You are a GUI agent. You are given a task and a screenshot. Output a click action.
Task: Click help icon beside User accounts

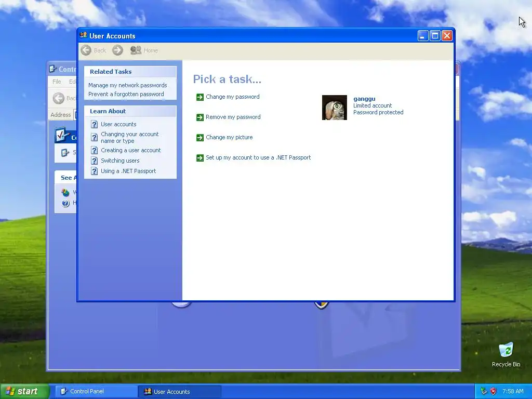tap(95, 124)
